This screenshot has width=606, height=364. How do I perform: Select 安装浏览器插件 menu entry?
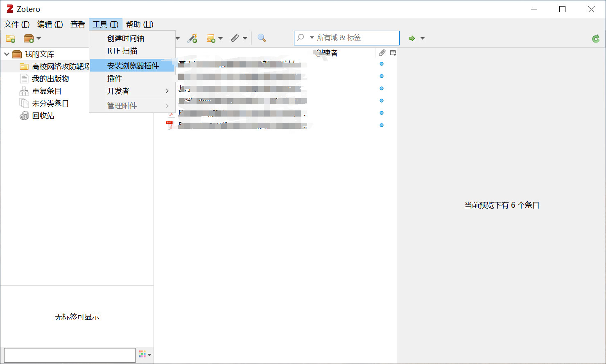click(x=132, y=65)
